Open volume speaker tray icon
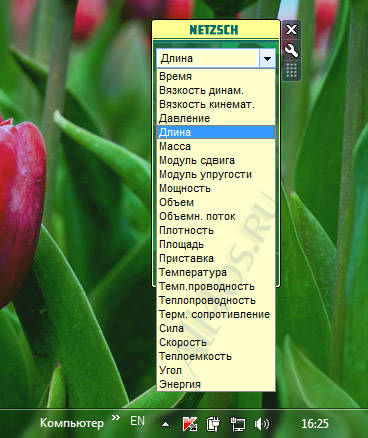Screen dimensions: 368x438 coord(261,424)
